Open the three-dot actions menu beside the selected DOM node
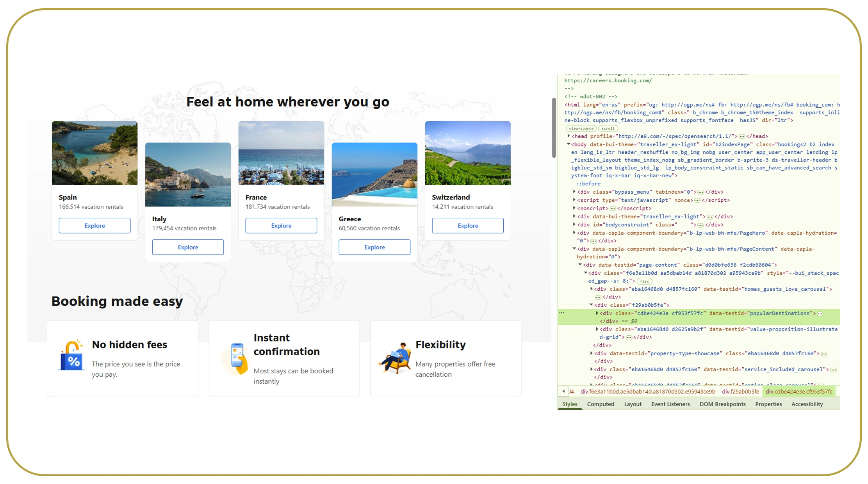 click(x=561, y=313)
